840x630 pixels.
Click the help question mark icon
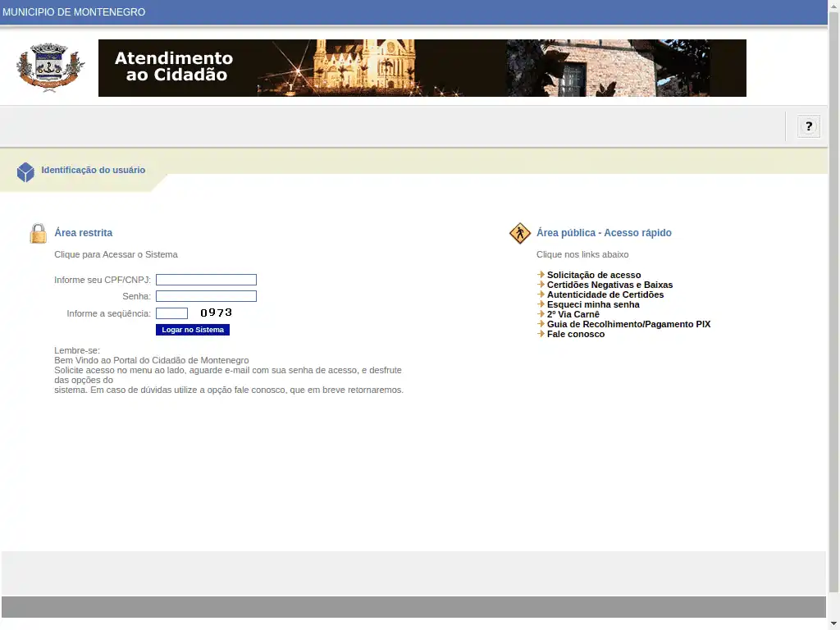pos(809,126)
